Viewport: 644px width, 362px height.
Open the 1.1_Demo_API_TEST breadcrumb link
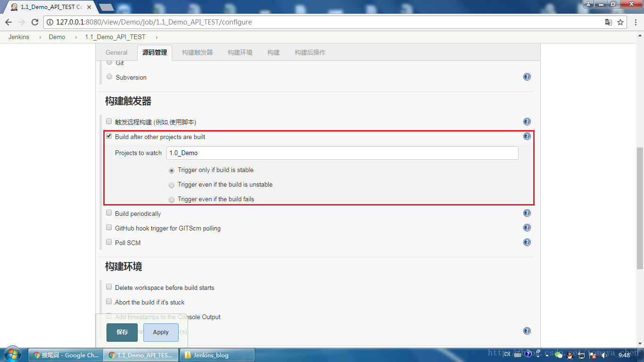(115, 37)
